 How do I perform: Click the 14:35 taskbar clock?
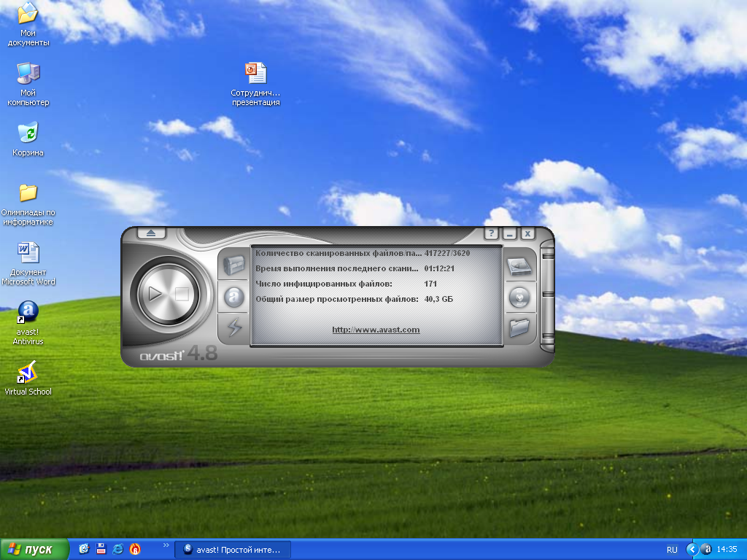(x=727, y=550)
